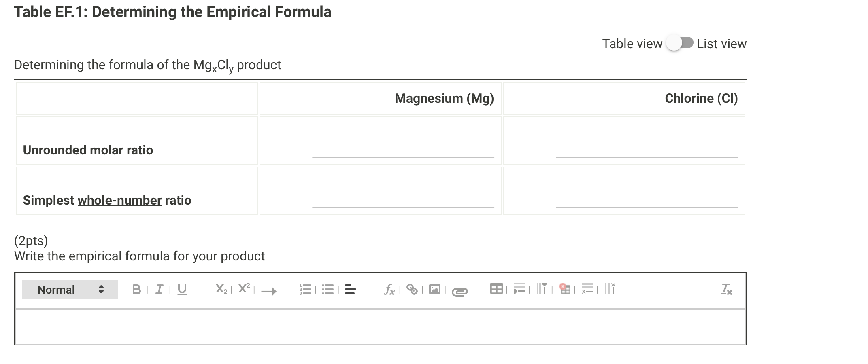868x364 pixels.
Task: Apply subscript formatting
Action: (x=221, y=289)
